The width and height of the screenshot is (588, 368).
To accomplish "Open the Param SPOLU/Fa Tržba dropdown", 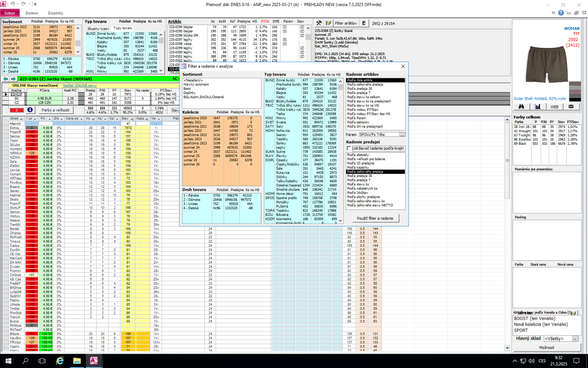I will pos(402,135).
